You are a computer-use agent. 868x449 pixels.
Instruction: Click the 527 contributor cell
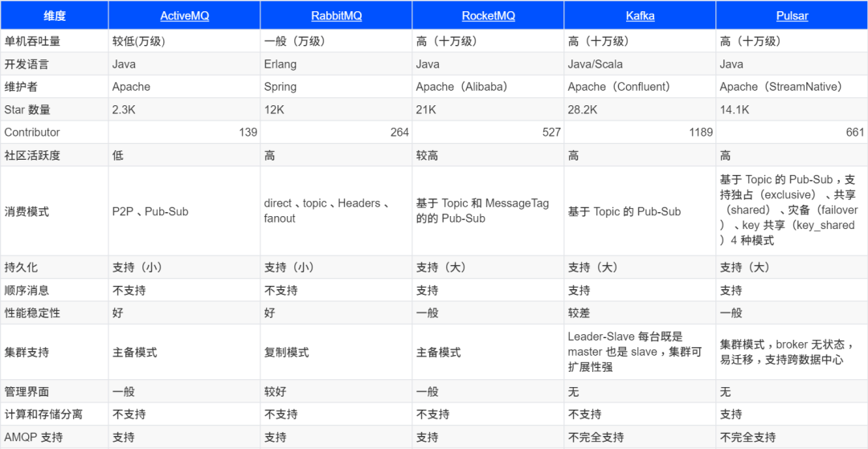click(489, 133)
